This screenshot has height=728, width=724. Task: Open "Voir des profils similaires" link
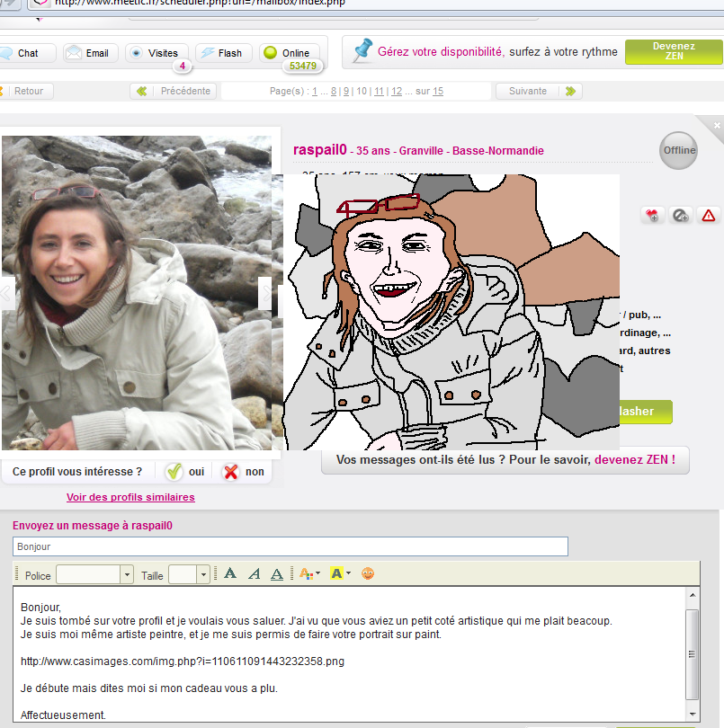pos(130,497)
